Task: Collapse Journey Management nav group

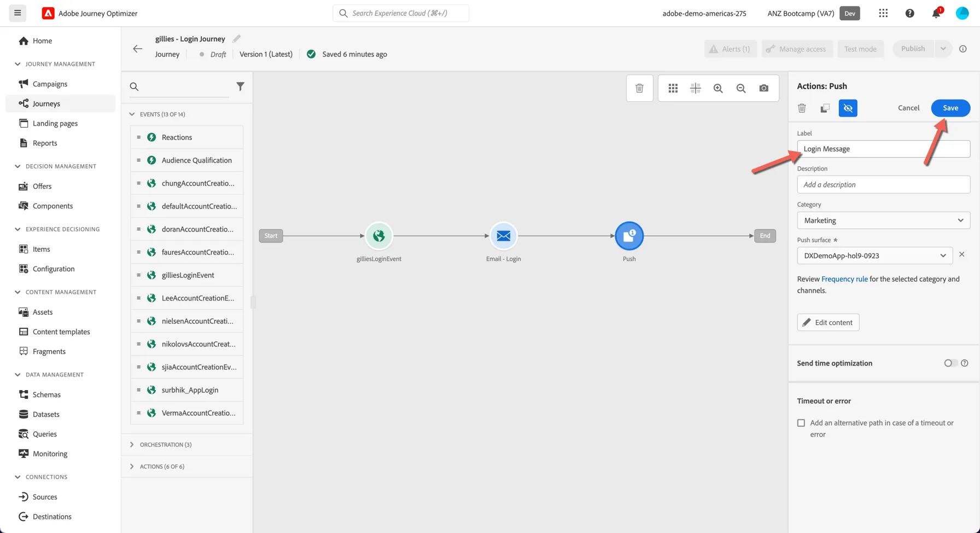Action: click(17, 64)
